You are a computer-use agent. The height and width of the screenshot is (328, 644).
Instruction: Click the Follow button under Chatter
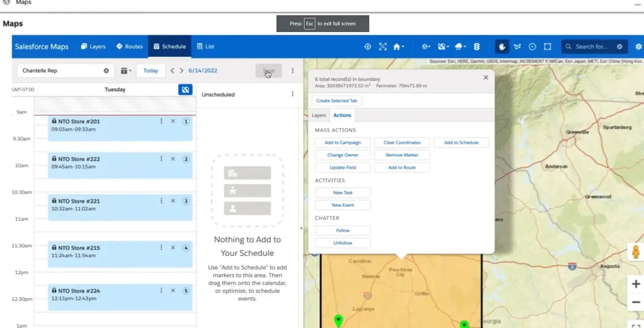pos(343,230)
